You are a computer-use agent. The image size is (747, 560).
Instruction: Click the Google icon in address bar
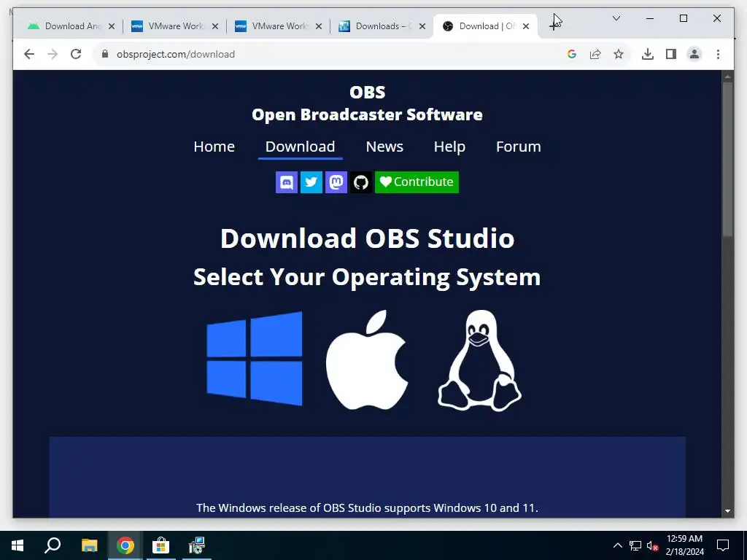tap(572, 54)
